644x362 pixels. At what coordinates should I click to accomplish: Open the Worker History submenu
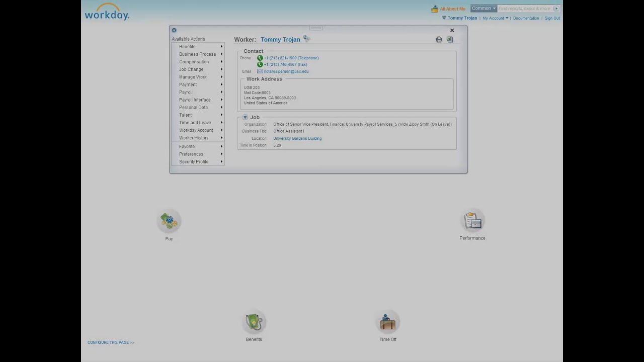(198, 138)
